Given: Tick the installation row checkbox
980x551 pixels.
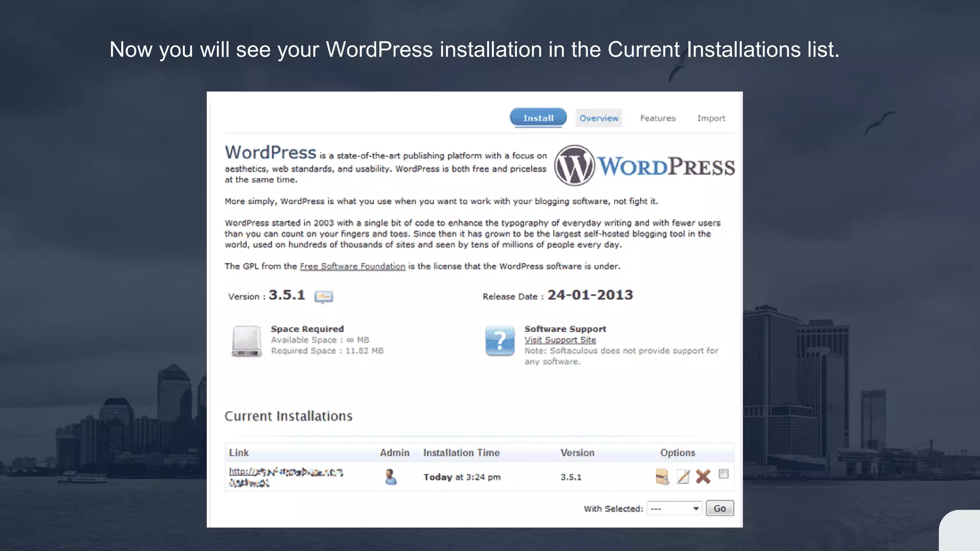Looking at the screenshot, I should coord(724,474).
